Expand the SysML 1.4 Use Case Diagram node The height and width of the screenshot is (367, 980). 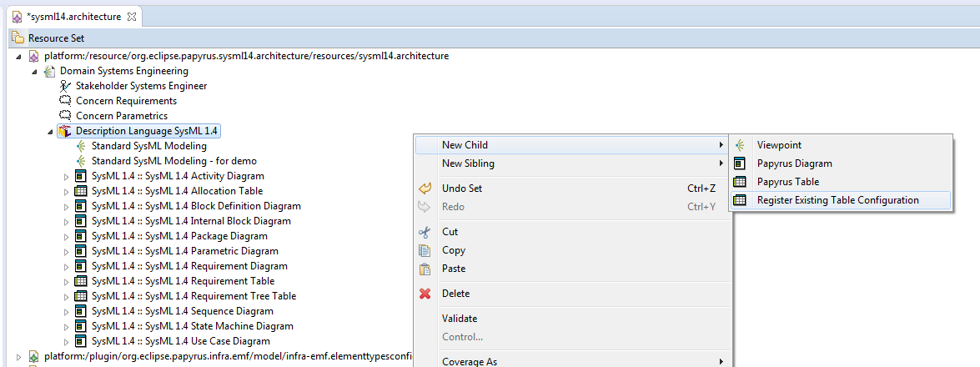(67, 341)
